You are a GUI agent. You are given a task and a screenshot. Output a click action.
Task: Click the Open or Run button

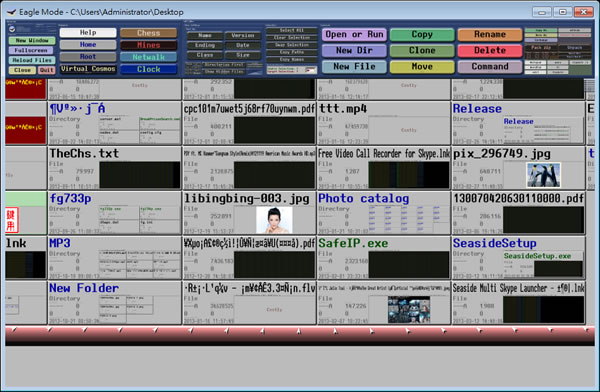pos(354,34)
